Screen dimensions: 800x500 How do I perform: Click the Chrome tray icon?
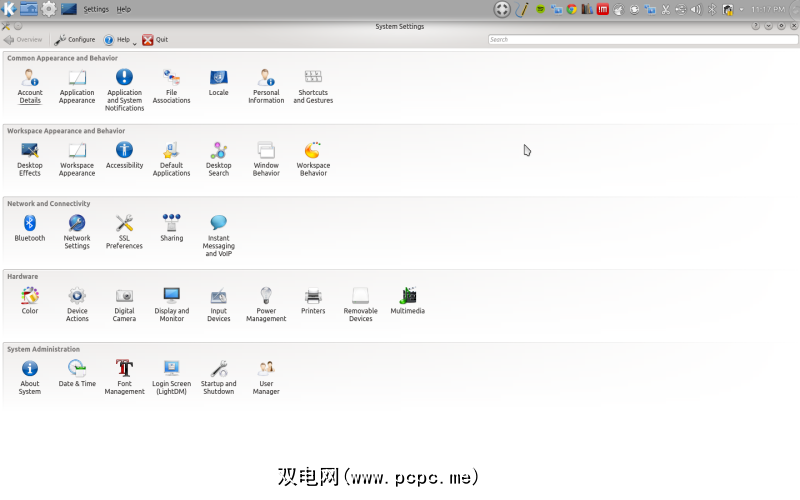(572, 9)
